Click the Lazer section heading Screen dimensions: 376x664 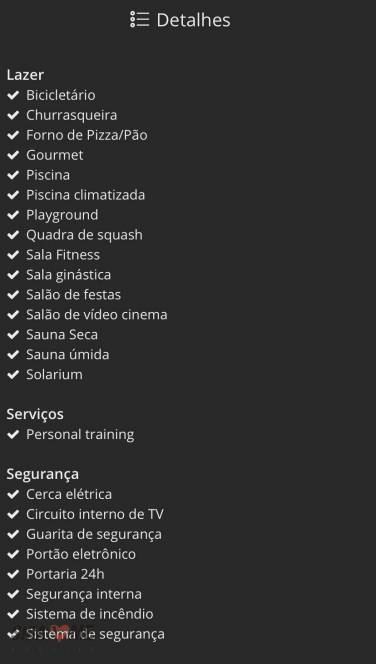tap(25, 75)
